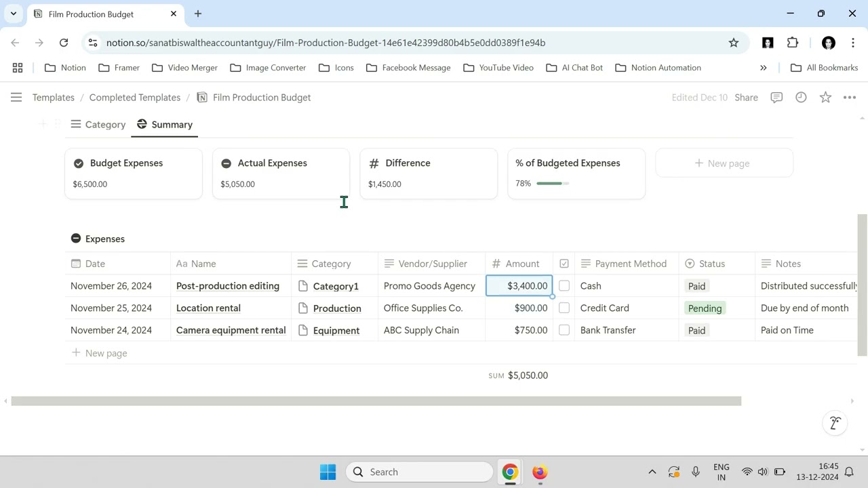Open page icon for Category1 row
868x488 pixels.
[303, 286]
